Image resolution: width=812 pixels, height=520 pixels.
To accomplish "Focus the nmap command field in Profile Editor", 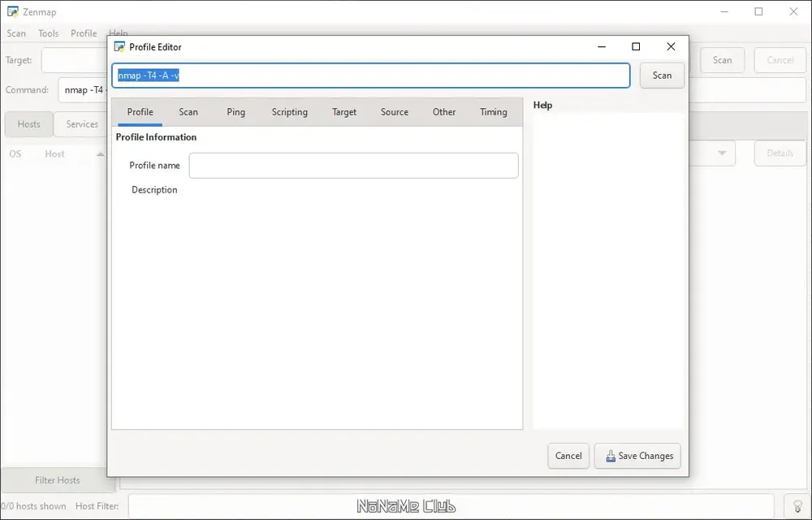I will click(x=371, y=76).
